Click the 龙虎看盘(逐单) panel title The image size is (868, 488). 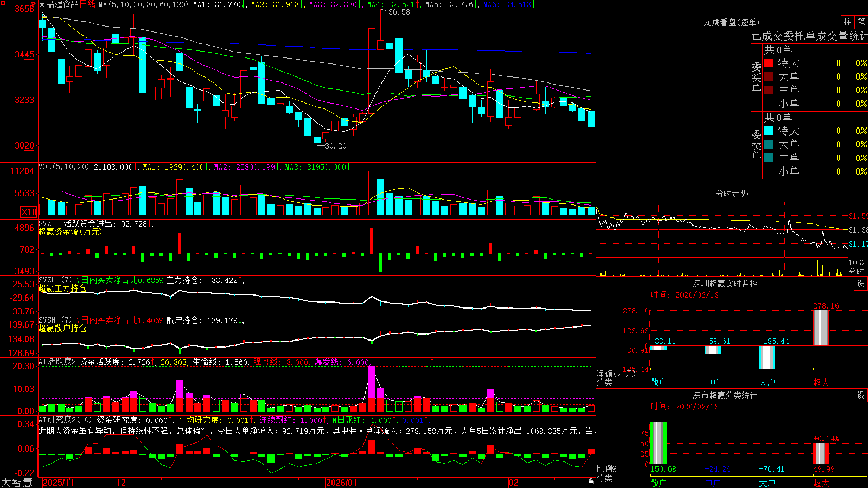731,22
